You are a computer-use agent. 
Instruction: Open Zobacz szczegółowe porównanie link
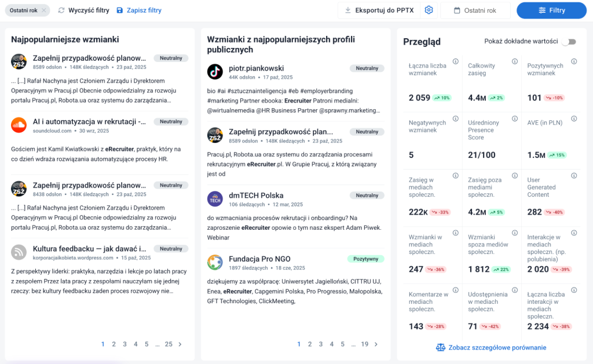[490, 348]
